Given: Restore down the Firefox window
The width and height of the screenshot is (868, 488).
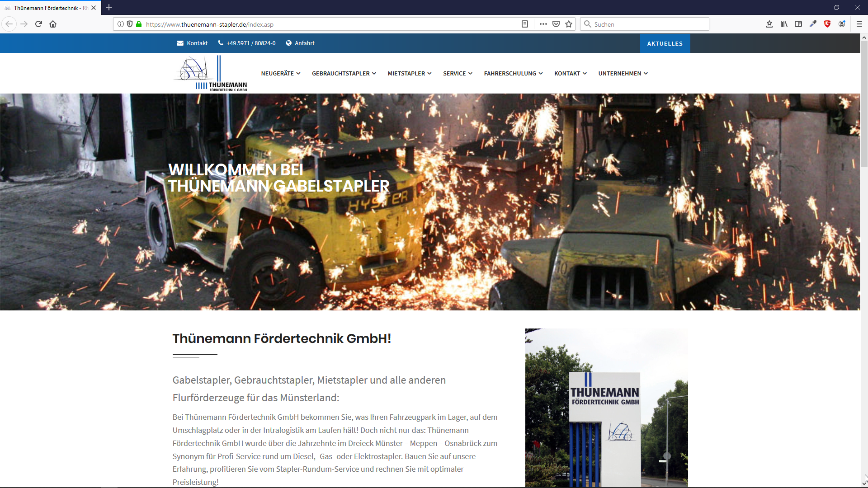Looking at the screenshot, I should [x=837, y=7].
